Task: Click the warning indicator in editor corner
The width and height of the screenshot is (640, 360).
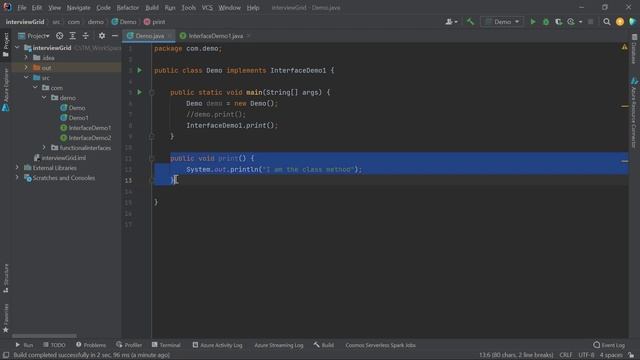Action: click(x=624, y=47)
